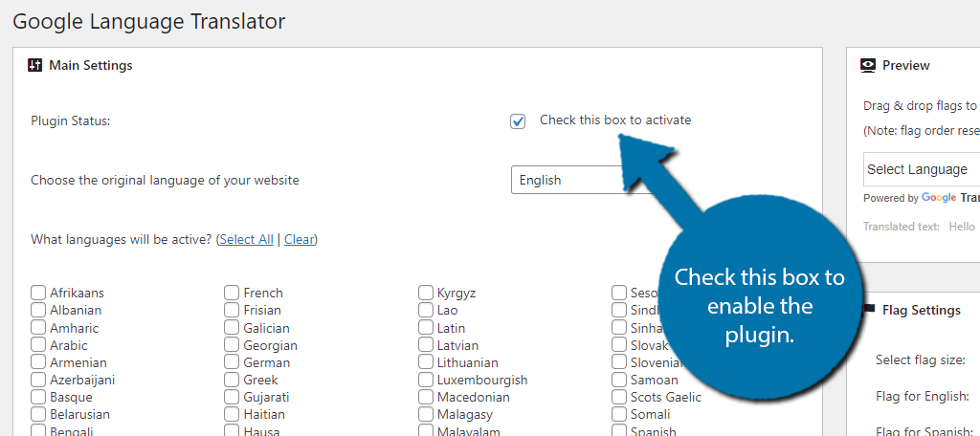Image resolution: width=980 pixels, height=436 pixels.
Task: Check the Somali language box
Action: pyautogui.click(x=619, y=414)
